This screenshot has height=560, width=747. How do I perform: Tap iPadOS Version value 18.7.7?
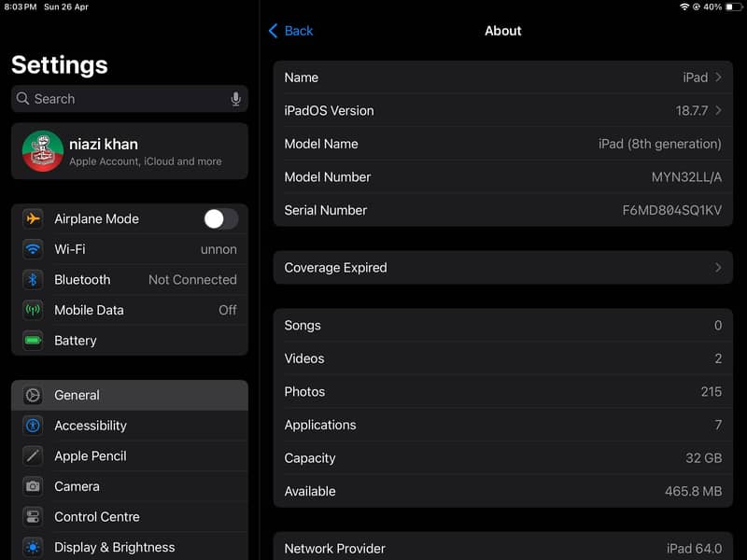[x=692, y=111]
